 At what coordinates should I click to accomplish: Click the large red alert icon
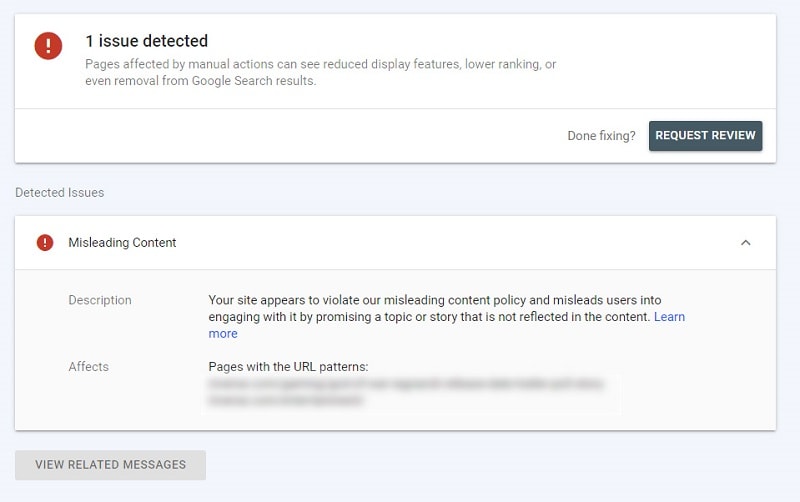click(48, 46)
